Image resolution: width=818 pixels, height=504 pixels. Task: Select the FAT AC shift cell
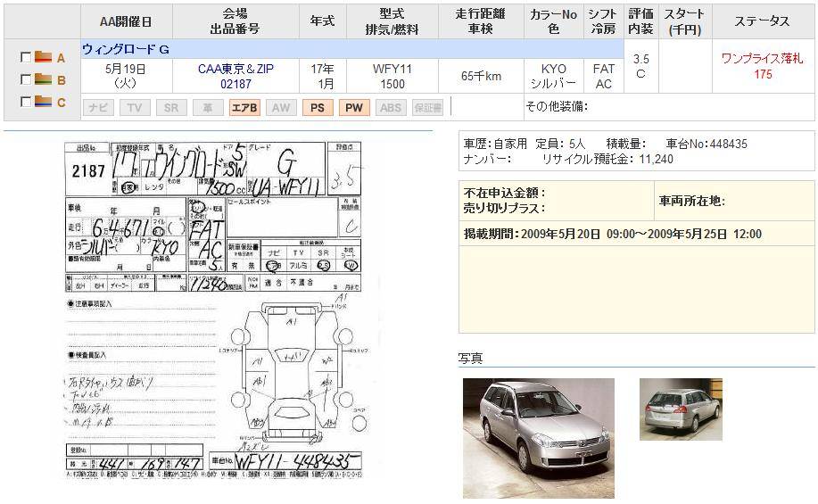click(604, 76)
